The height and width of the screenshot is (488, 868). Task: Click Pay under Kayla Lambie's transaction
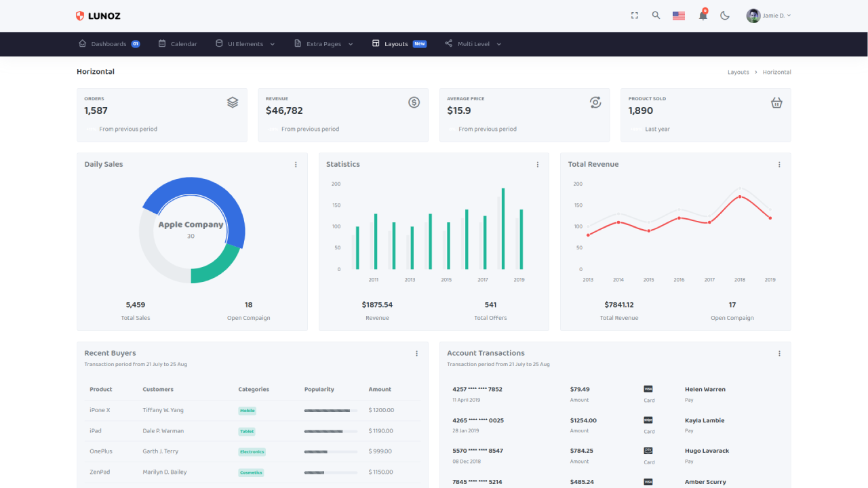tap(689, 430)
